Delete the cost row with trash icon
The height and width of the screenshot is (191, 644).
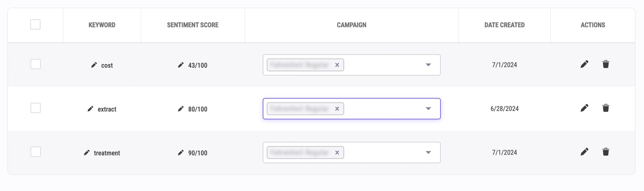(606, 64)
